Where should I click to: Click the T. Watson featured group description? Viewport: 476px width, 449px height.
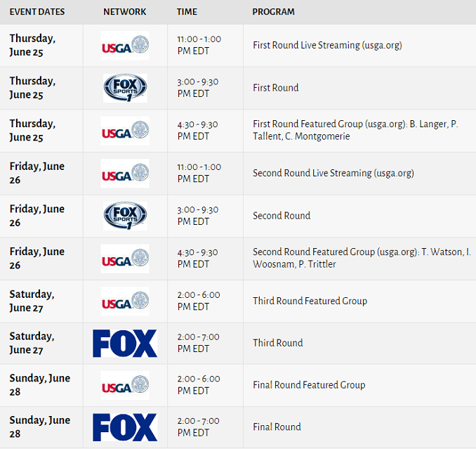[x=362, y=258]
